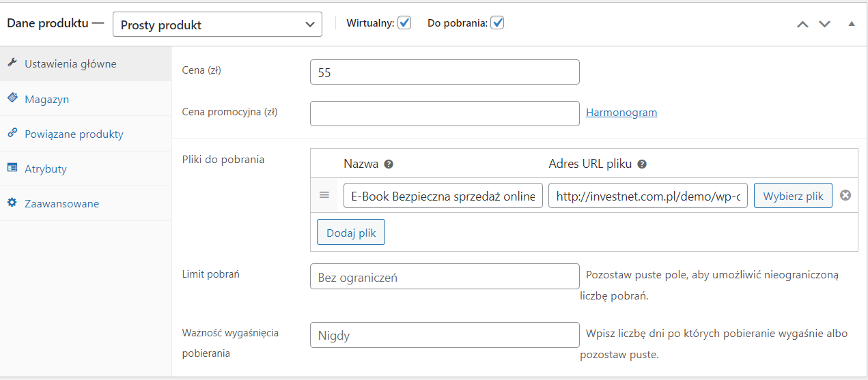This screenshot has width=868, height=380.
Task: Open the Harmonogram link
Action: point(621,113)
